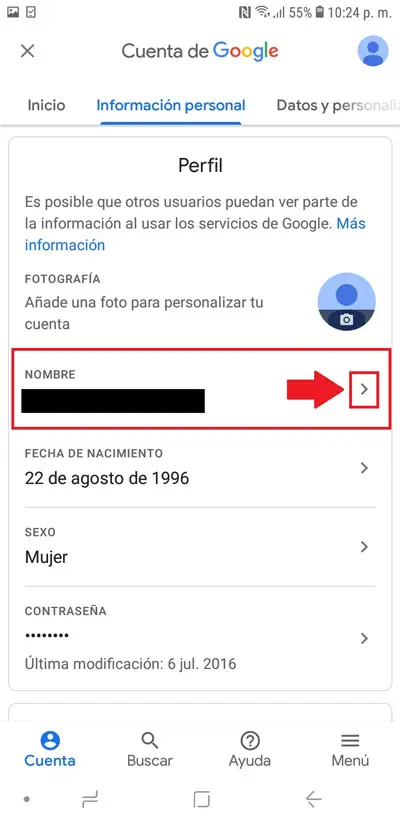Follow the Más información link
This screenshot has width=400, height=822.
(x=195, y=234)
